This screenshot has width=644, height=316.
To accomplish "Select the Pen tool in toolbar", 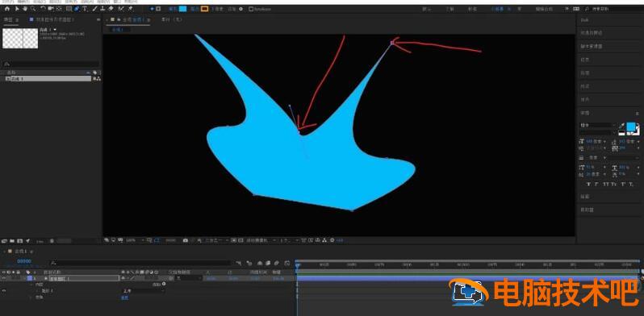I will (x=77, y=9).
